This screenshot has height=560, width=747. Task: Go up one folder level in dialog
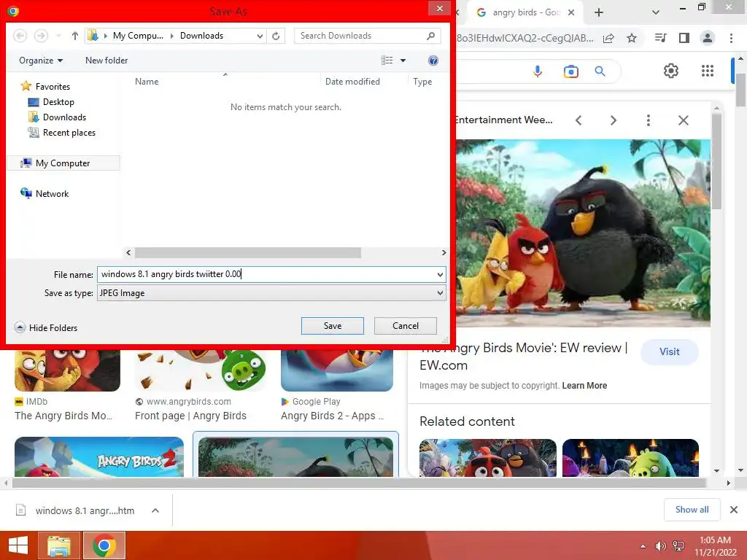click(75, 36)
